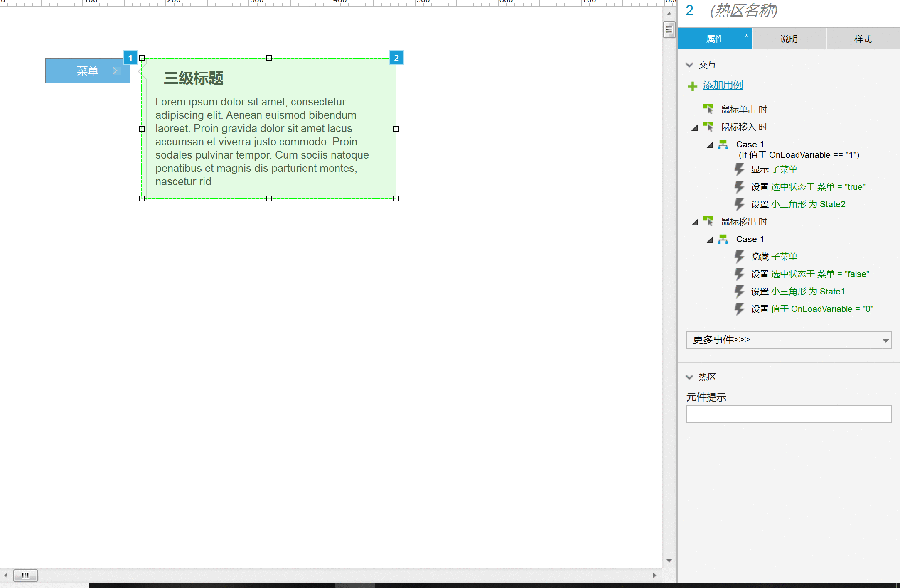The image size is (900, 588).
Task: Select action 设置 小三角形 为 State2
Action: click(x=798, y=204)
